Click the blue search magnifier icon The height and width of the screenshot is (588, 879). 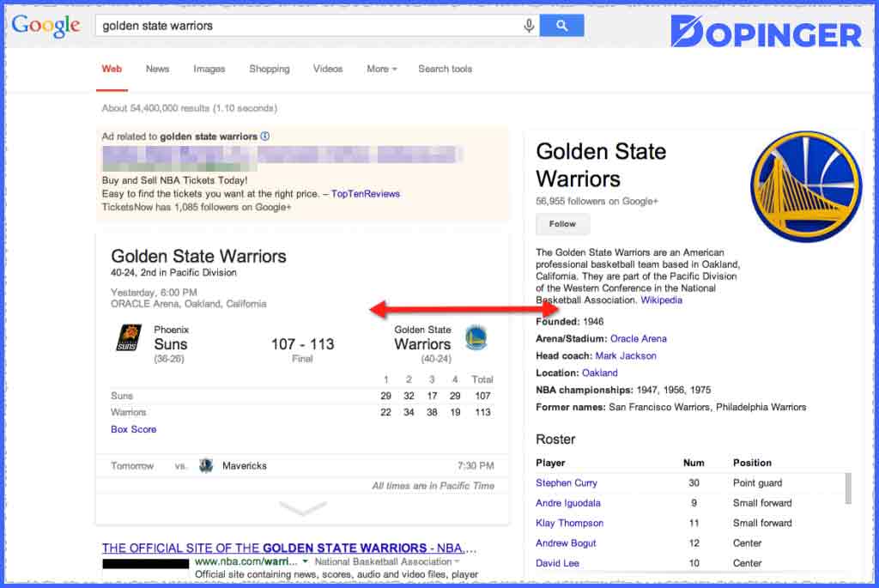pyautogui.click(x=562, y=25)
